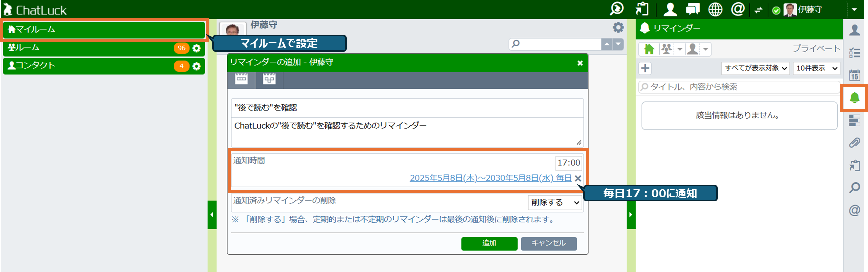Viewport: 868px width, 272px height.
Task: Click the clipboard share icon in top bar
Action: 642,9
